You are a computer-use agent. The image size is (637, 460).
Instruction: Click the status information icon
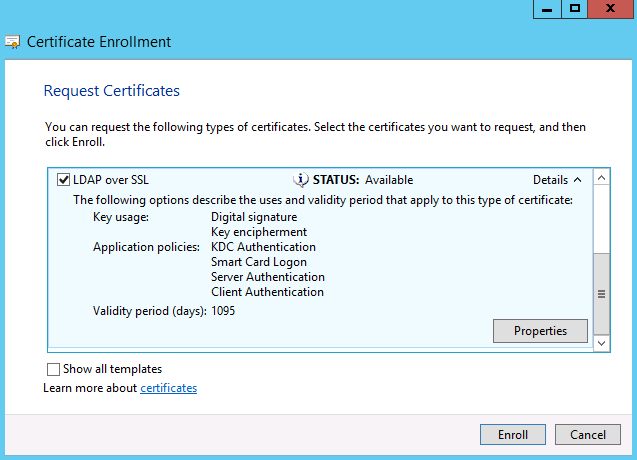(301, 180)
